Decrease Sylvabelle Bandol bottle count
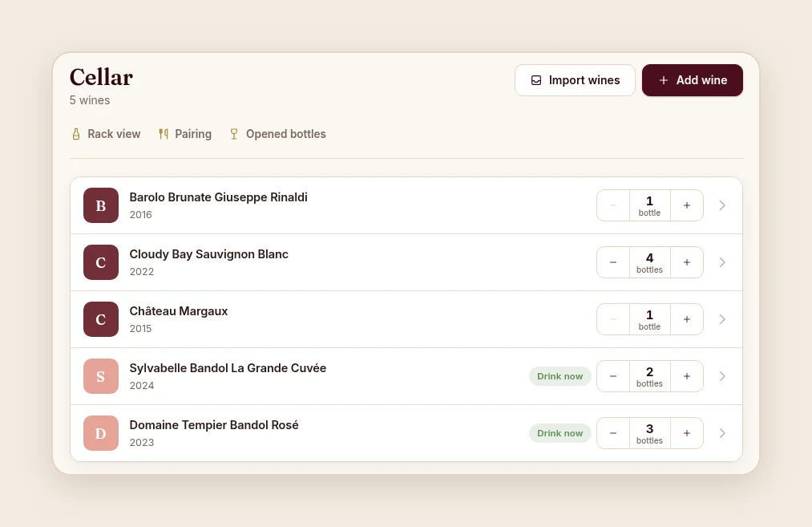 (x=613, y=376)
